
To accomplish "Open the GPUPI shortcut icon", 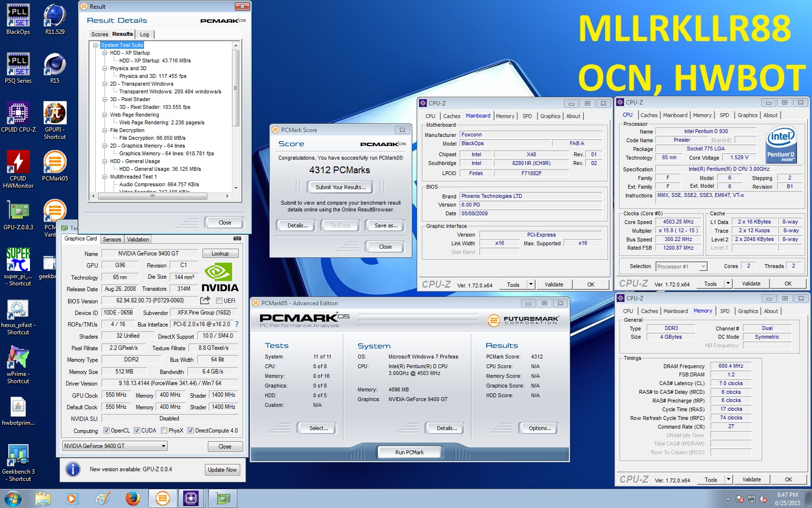I will coord(55,120).
